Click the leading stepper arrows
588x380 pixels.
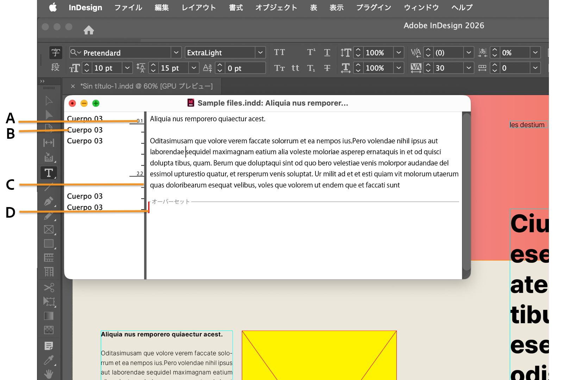(x=153, y=68)
